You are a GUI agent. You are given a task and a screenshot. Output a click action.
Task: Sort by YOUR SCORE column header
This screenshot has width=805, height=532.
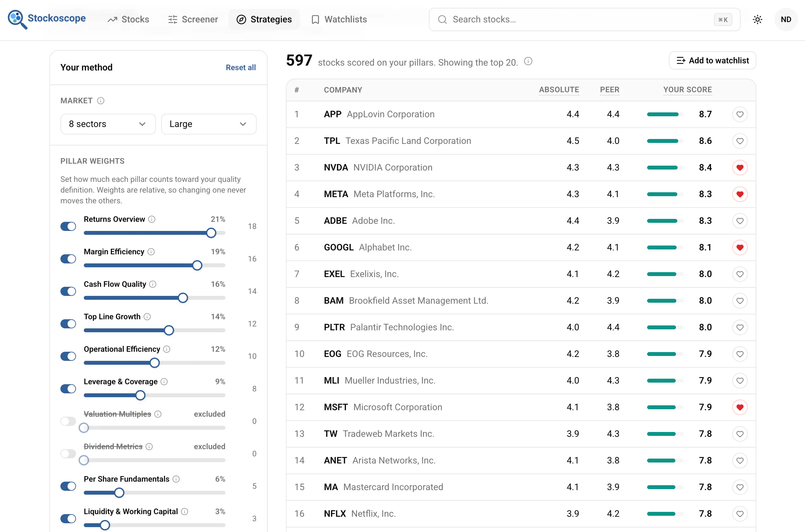coord(688,90)
